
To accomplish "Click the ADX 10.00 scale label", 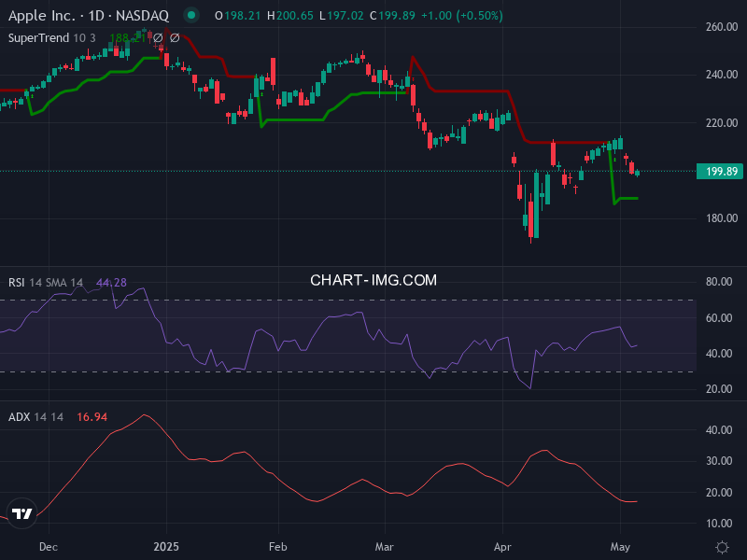I will point(719,524).
